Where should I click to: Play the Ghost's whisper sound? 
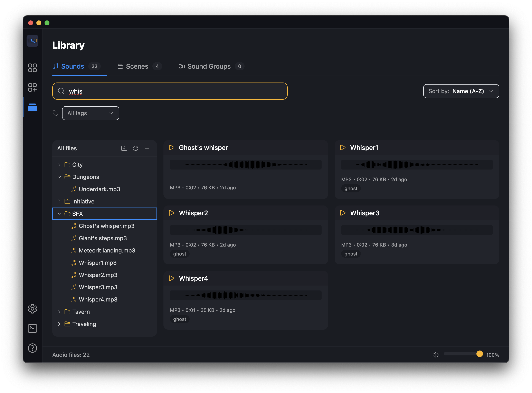pos(171,147)
